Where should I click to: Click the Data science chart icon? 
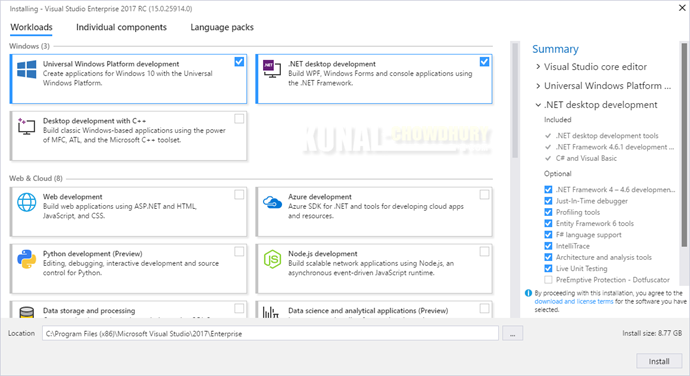click(271, 312)
